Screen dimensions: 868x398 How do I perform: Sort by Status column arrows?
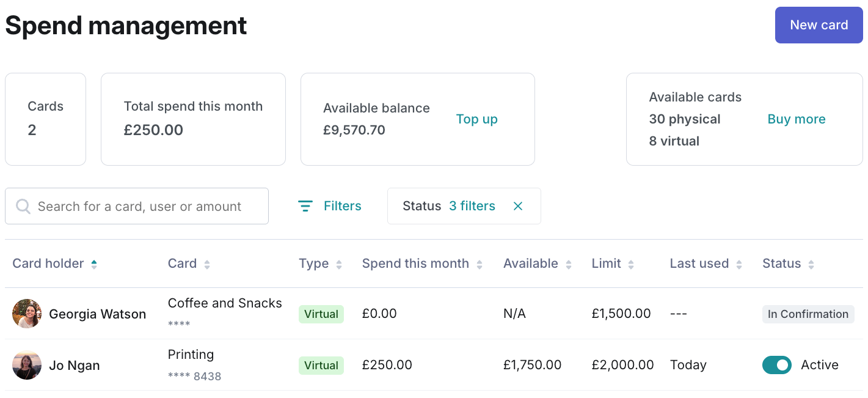811,264
